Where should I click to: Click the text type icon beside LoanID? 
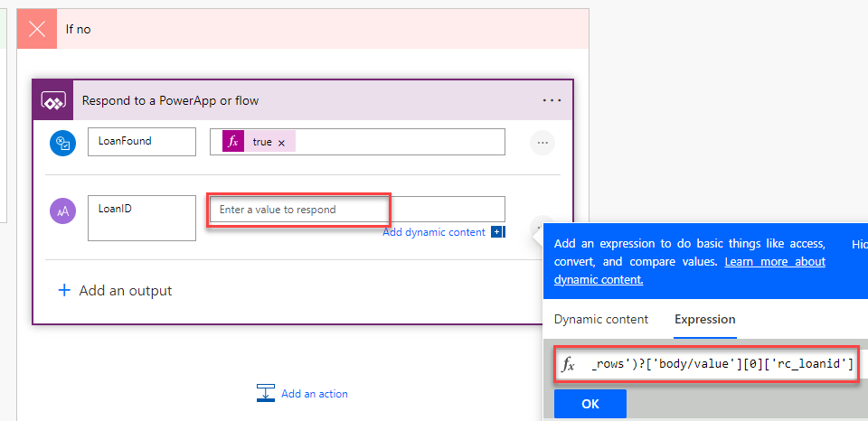coord(62,210)
